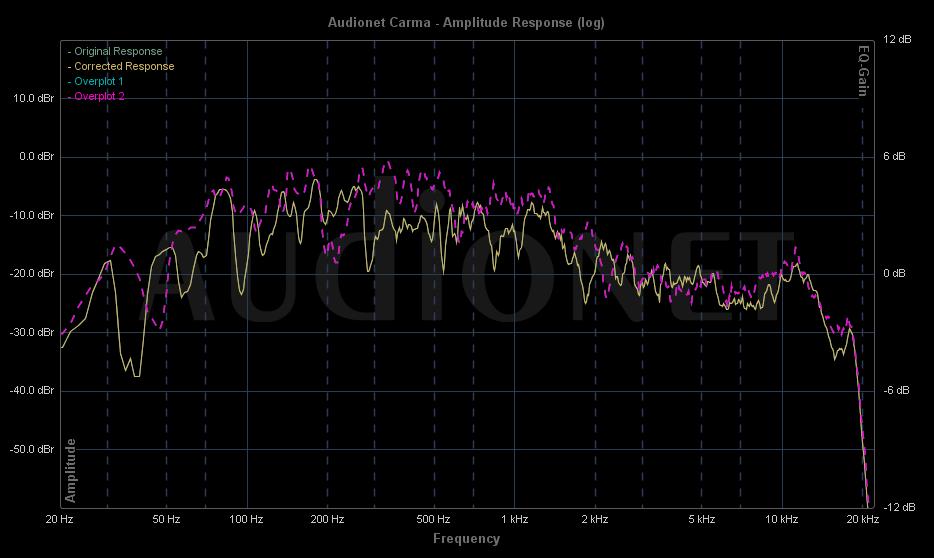Toggle the Corrected Response legend entry
Image resolution: width=934 pixels, height=558 pixels.
(x=123, y=66)
